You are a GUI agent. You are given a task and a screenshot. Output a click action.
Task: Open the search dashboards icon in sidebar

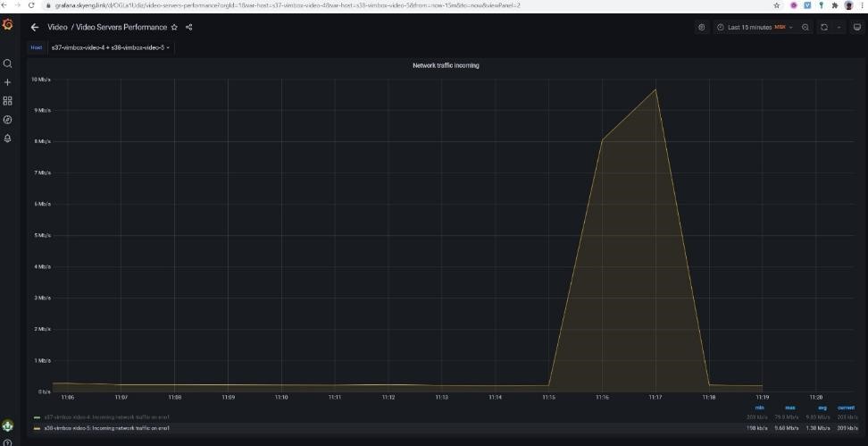[x=7, y=63]
